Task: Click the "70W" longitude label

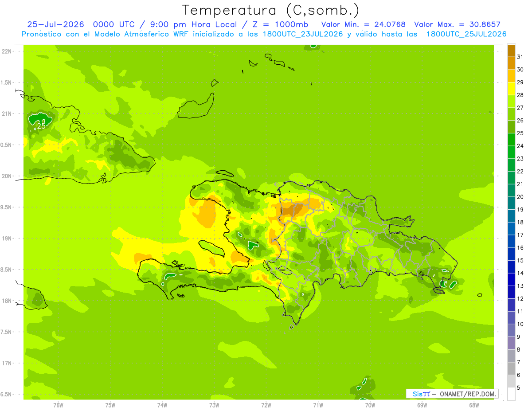Action: tap(370, 405)
